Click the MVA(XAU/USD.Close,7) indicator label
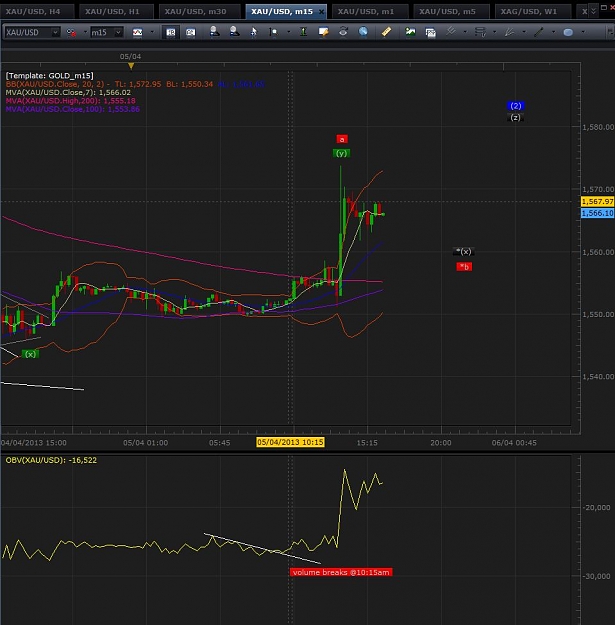The width and height of the screenshot is (615, 625). [x=68, y=92]
